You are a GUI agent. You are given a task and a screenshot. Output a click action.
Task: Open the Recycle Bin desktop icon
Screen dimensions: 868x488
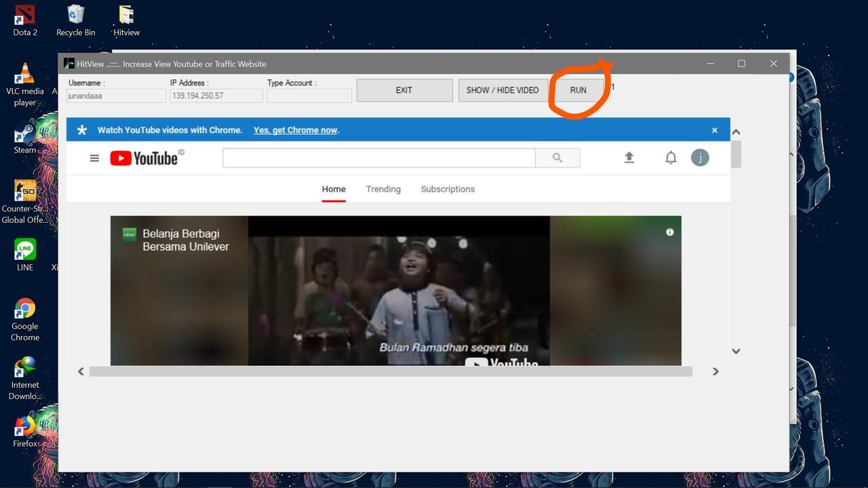[x=76, y=20]
